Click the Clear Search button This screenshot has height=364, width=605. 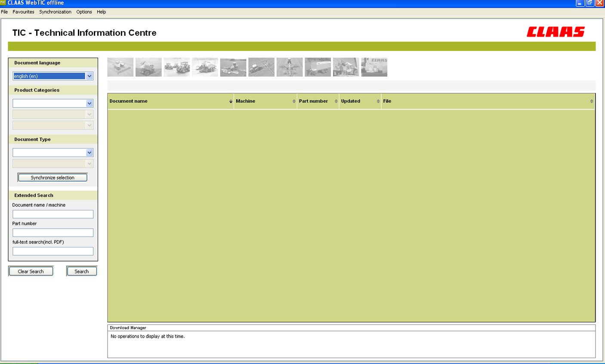[31, 271]
